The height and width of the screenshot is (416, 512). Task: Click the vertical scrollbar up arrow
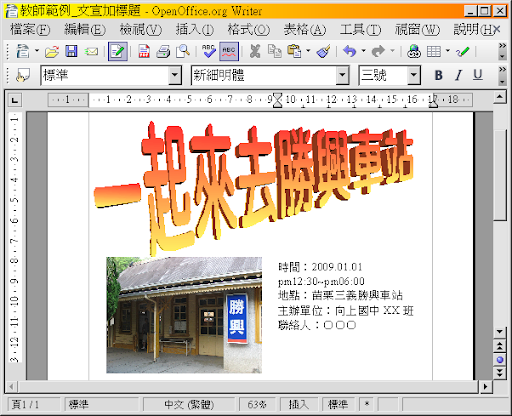(499, 97)
